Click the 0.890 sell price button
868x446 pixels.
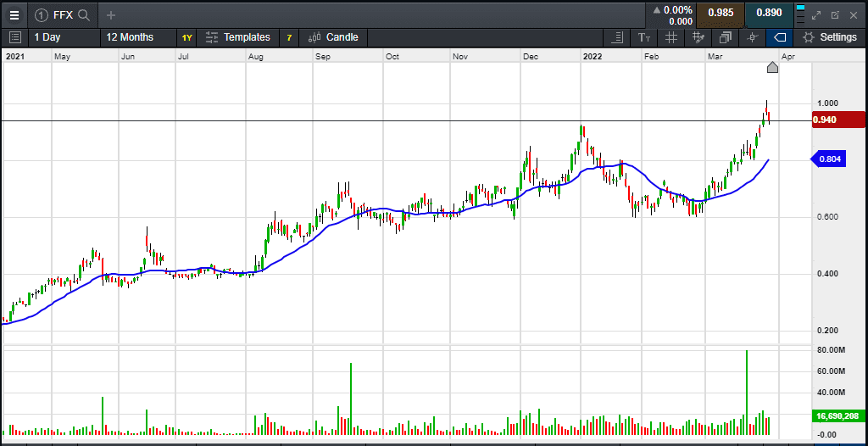pos(769,14)
